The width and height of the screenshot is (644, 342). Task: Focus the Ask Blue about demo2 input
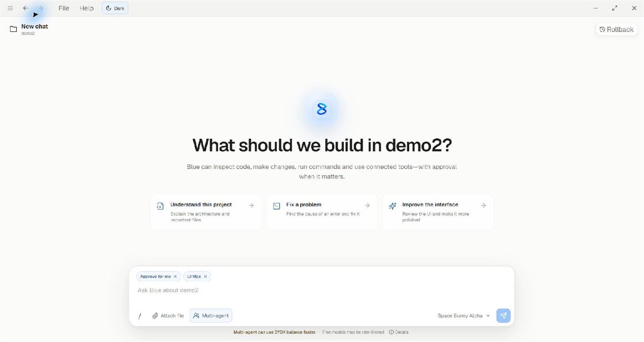tap(321, 290)
